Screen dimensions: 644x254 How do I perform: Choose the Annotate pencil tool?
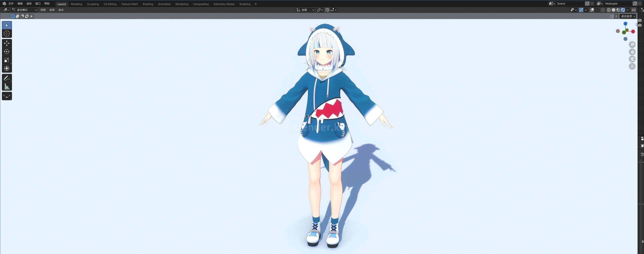pyautogui.click(x=7, y=78)
